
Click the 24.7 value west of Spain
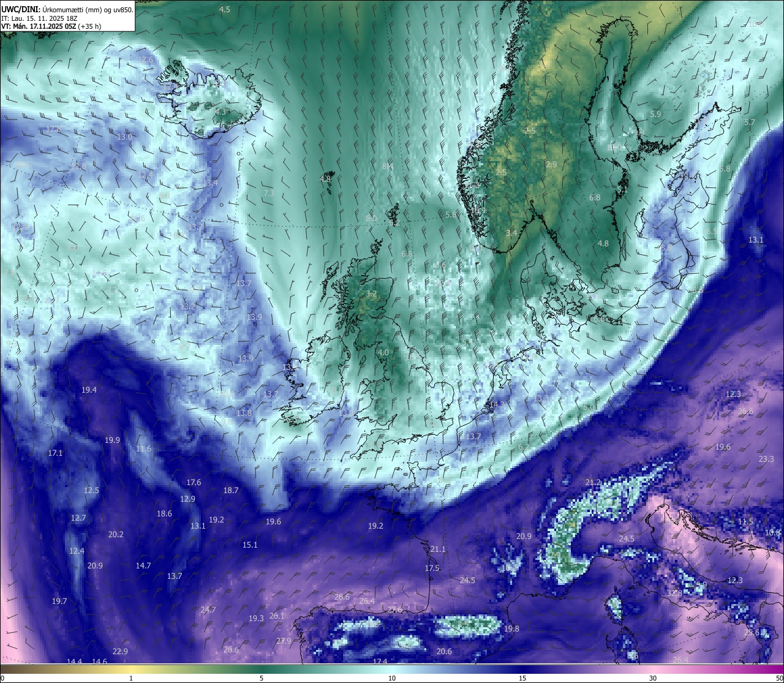pos(208,609)
